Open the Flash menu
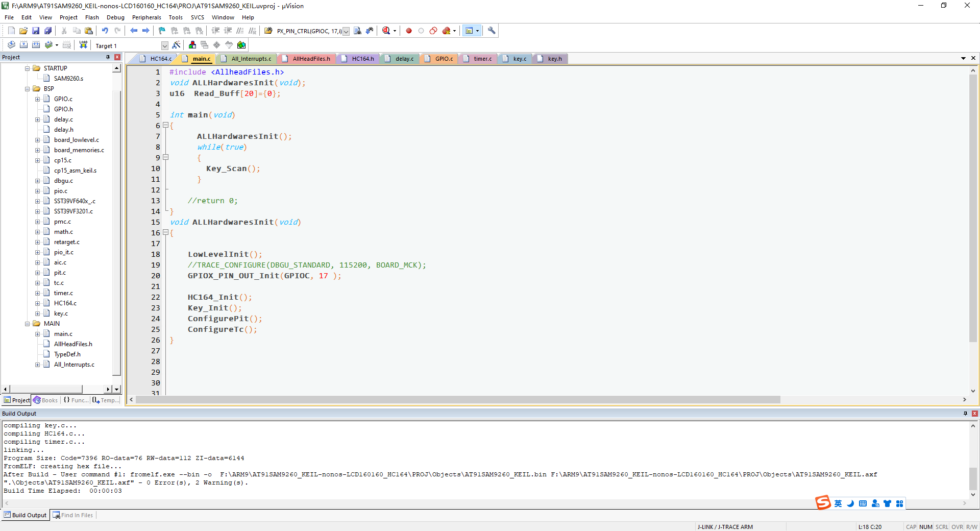 92,17
